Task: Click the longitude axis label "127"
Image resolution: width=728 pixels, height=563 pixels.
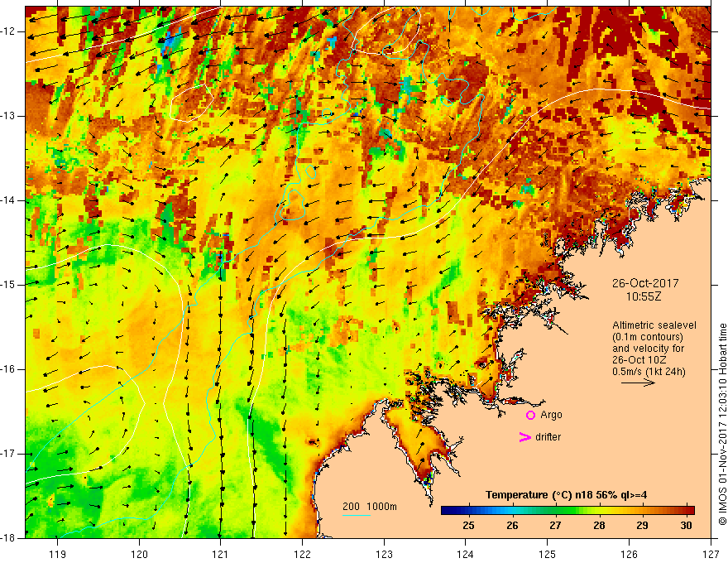Action: pos(711,554)
